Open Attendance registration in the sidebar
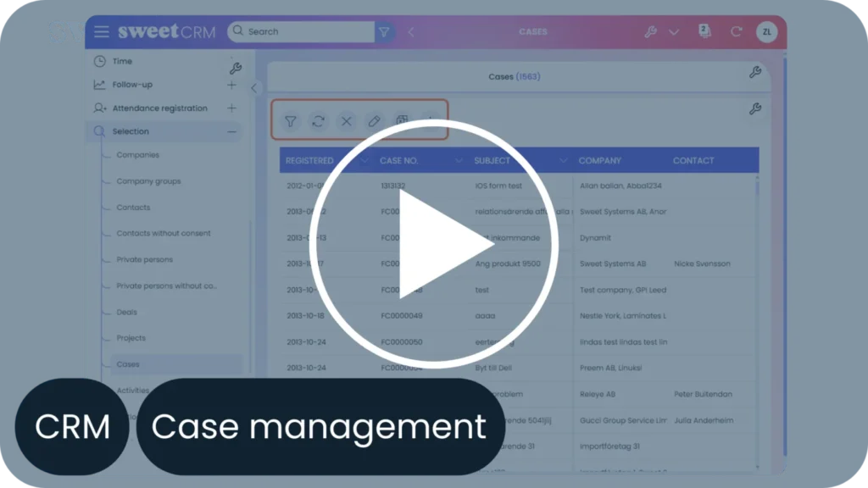868x488 pixels. [x=160, y=108]
